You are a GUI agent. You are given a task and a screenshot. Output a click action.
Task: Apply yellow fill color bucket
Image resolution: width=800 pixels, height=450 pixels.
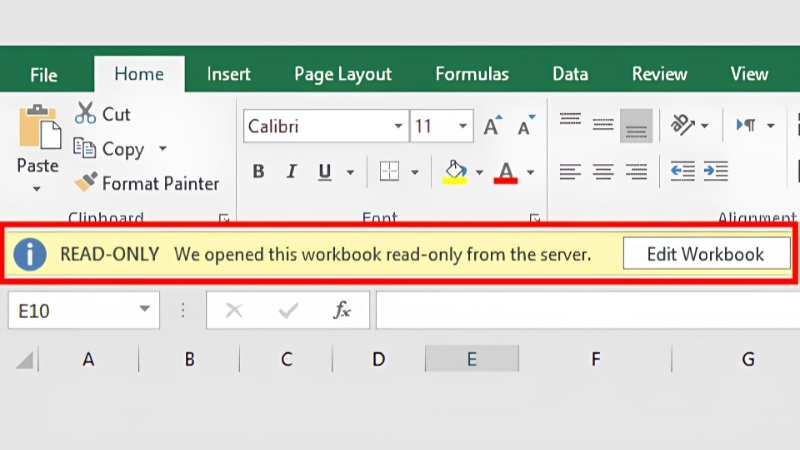coord(455,172)
